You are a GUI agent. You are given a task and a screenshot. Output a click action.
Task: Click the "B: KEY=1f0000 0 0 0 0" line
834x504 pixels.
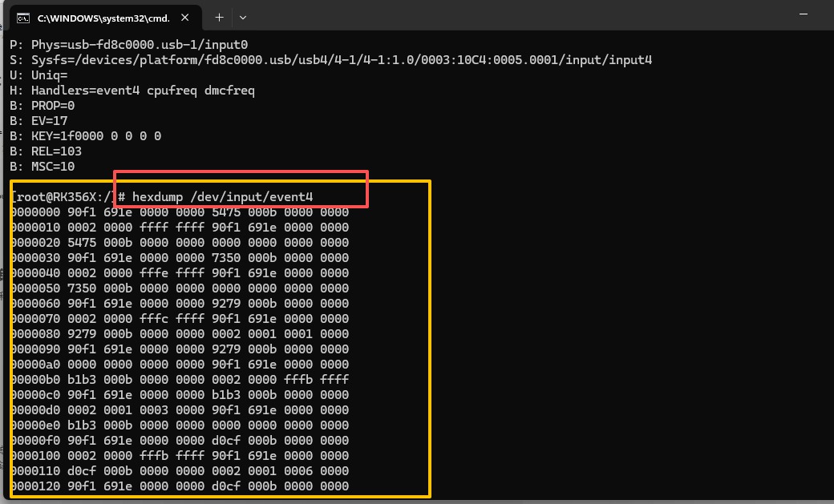(85, 136)
